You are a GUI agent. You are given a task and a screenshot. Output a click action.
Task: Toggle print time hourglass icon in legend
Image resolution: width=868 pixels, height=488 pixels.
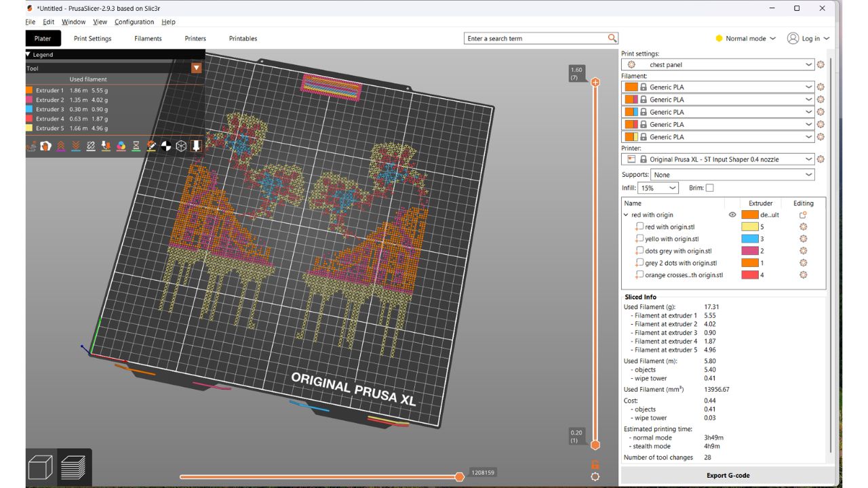click(x=136, y=146)
